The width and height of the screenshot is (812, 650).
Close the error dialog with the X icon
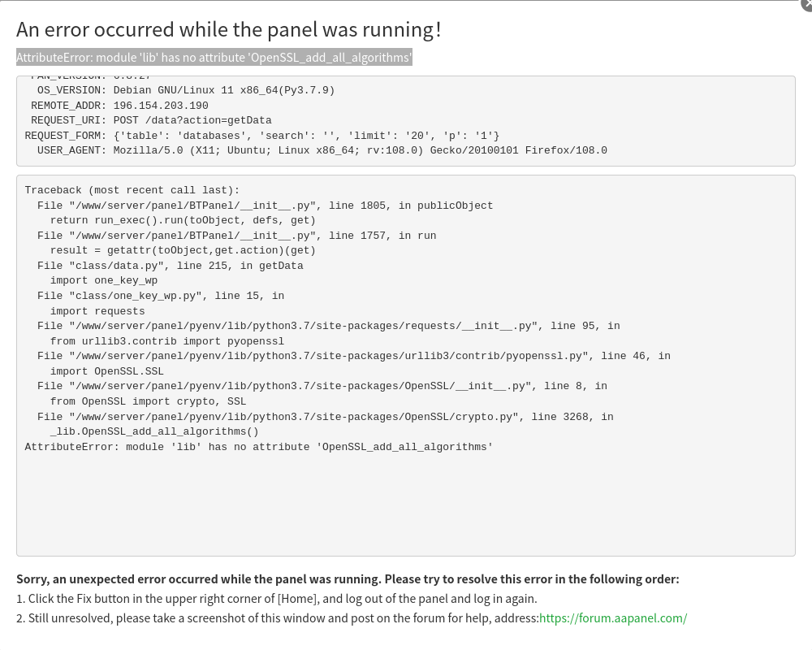coord(807,4)
